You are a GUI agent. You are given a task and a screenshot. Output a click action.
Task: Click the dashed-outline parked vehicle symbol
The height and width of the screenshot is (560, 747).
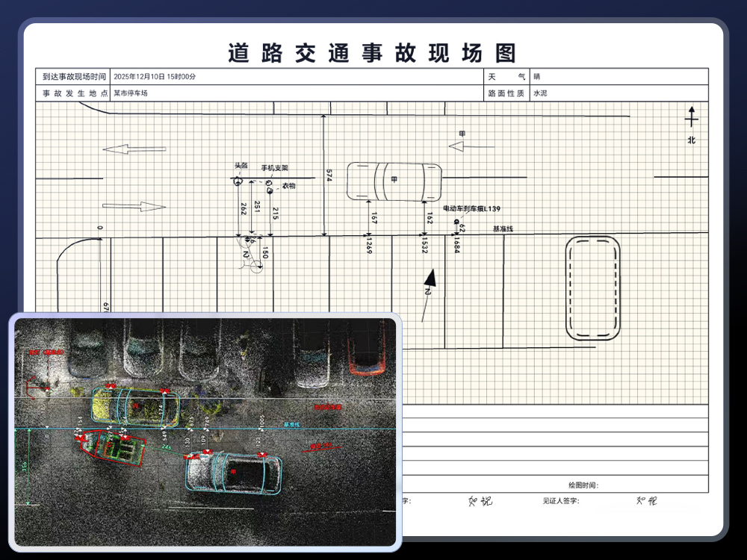pos(592,288)
